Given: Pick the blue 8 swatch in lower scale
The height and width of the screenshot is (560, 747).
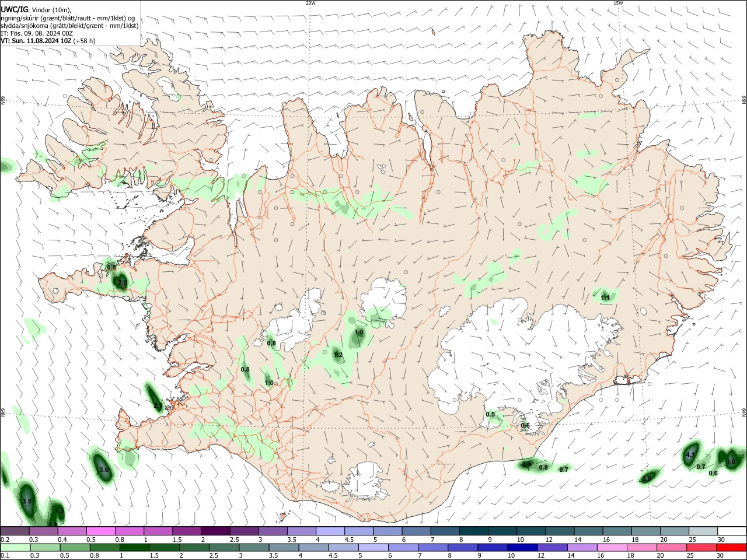Looking at the screenshot, I should click(462, 548).
